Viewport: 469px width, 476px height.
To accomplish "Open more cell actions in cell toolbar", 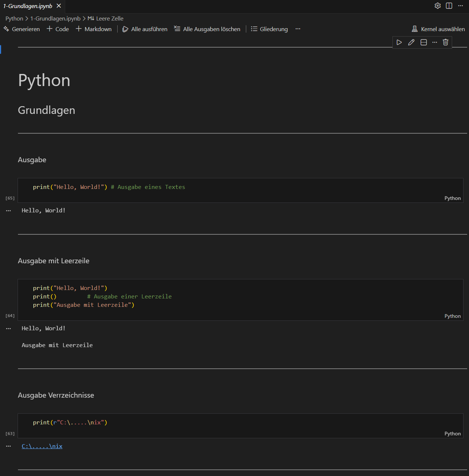I will [435, 42].
